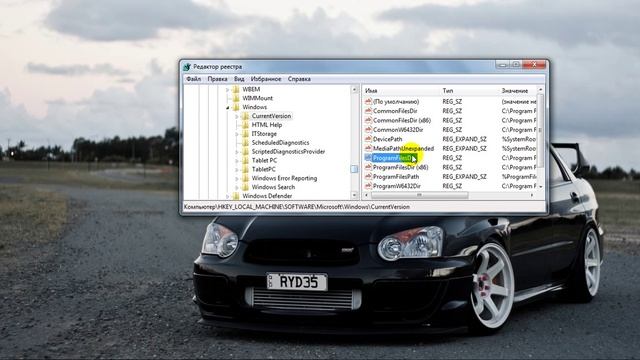
Task: Click the TabletPC folder icon
Action: tap(245, 169)
